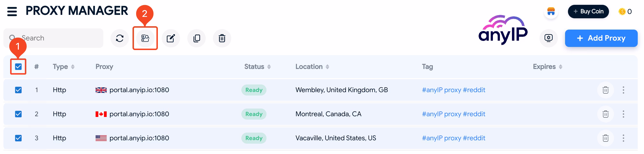Open the hamburger menu icon
This screenshot has height=154, width=644.
coord(12,12)
